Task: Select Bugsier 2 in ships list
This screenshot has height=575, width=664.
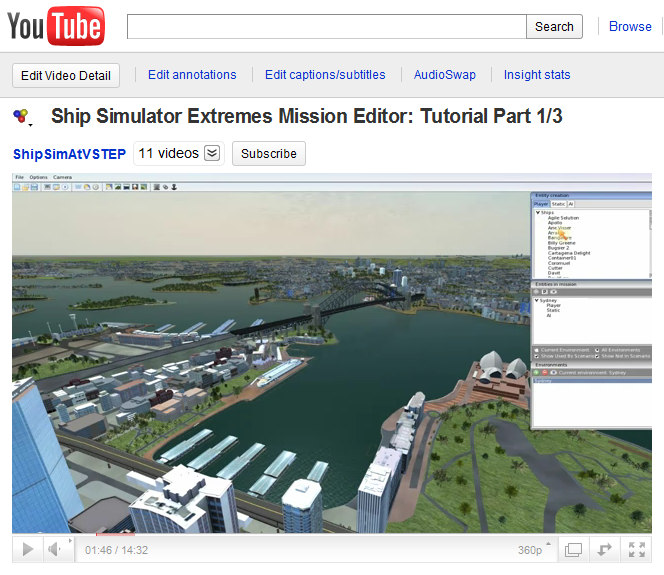Action: coord(558,248)
